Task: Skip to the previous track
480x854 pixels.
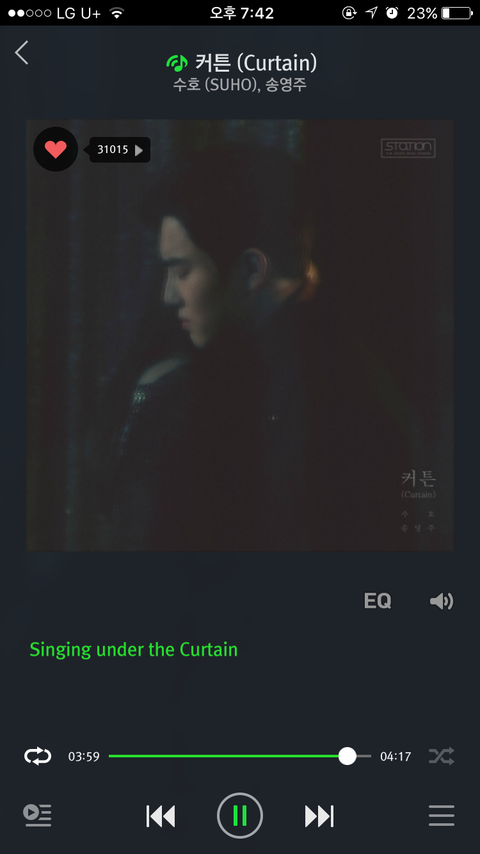Action: pos(161,816)
